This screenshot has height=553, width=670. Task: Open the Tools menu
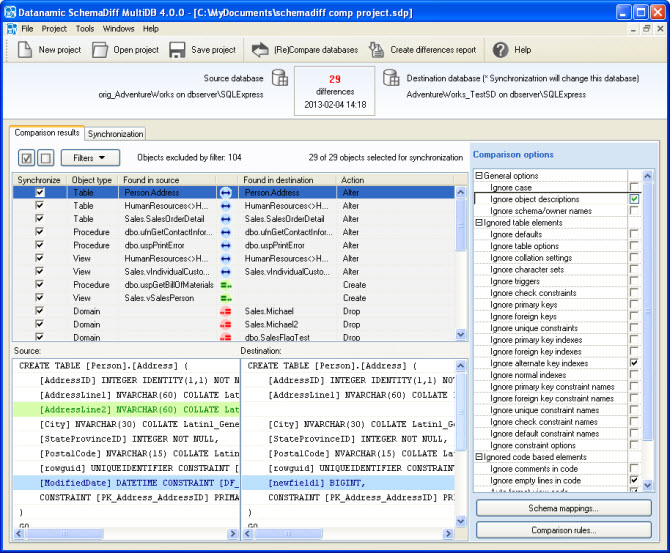pyautogui.click(x=85, y=29)
